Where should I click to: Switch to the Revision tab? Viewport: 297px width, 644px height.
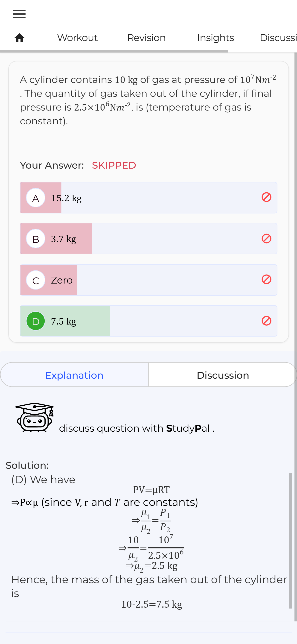(146, 38)
